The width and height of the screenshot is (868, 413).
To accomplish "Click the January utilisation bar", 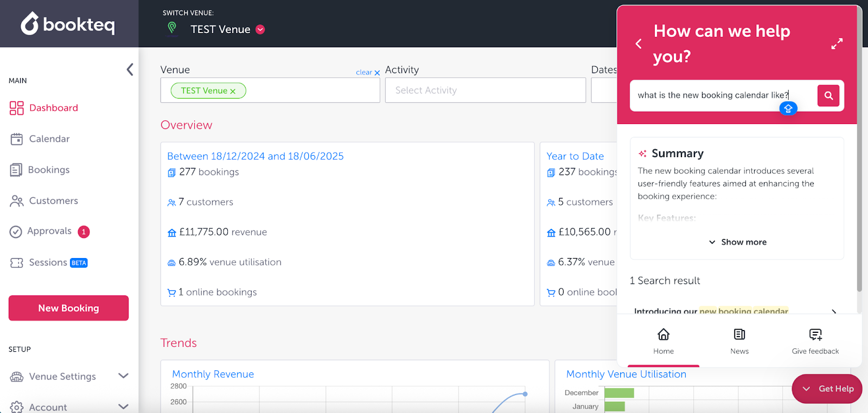I will (x=615, y=406).
